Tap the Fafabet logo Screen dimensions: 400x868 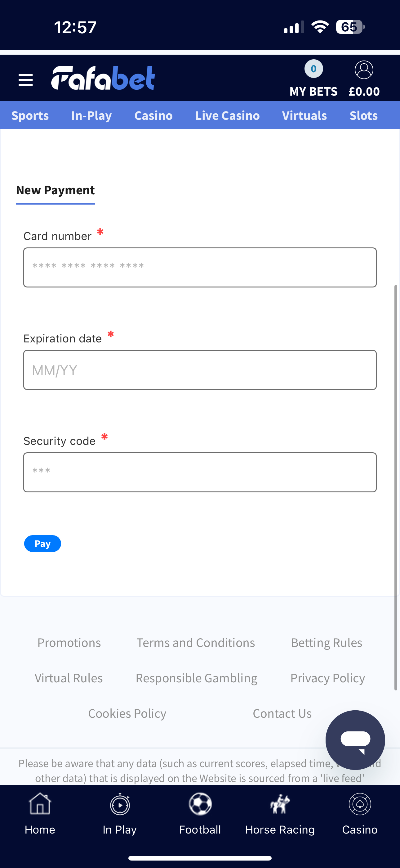(103, 78)
